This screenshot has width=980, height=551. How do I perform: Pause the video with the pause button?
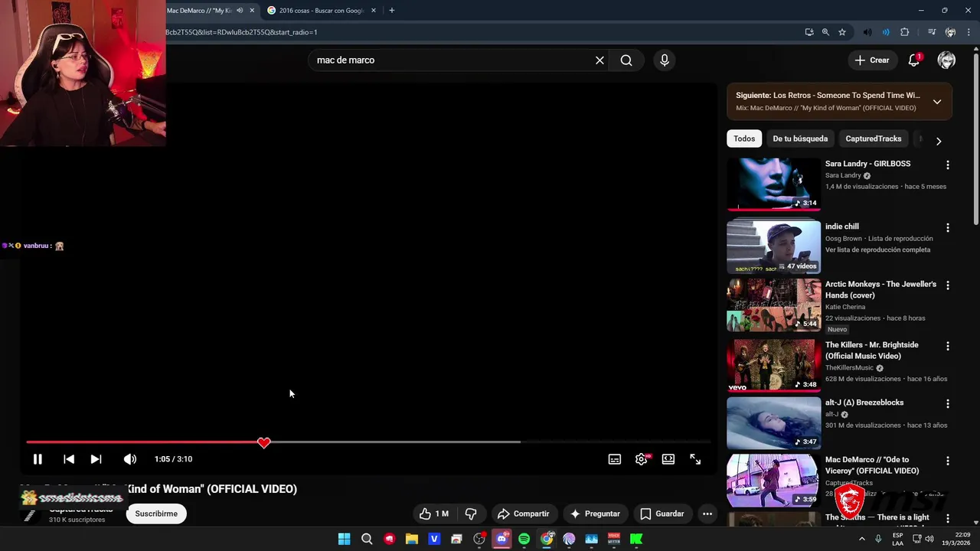coord(38,459)
